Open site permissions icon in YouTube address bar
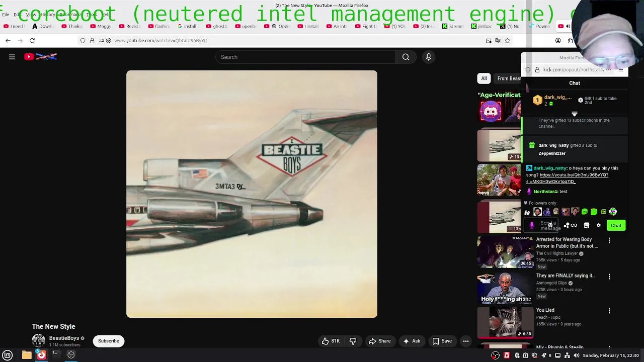 (x=101, y=40)
